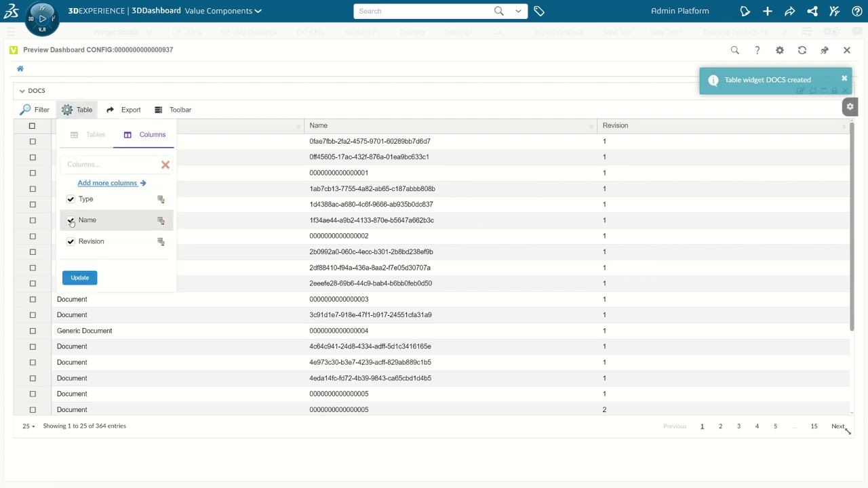Viewport: 868px width, 488px height.
Task: Click the resize handle at table corner
Action: coord(848,431)
